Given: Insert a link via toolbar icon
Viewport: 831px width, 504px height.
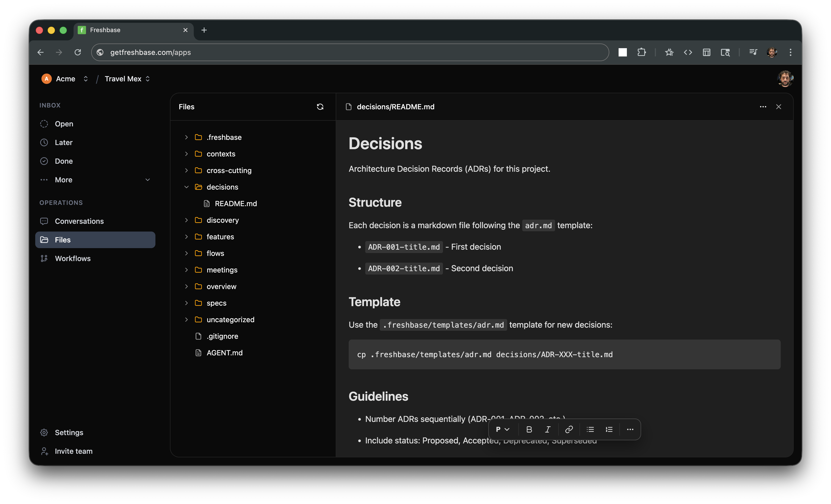Looking at the screenshot, I should pos(569,429).
